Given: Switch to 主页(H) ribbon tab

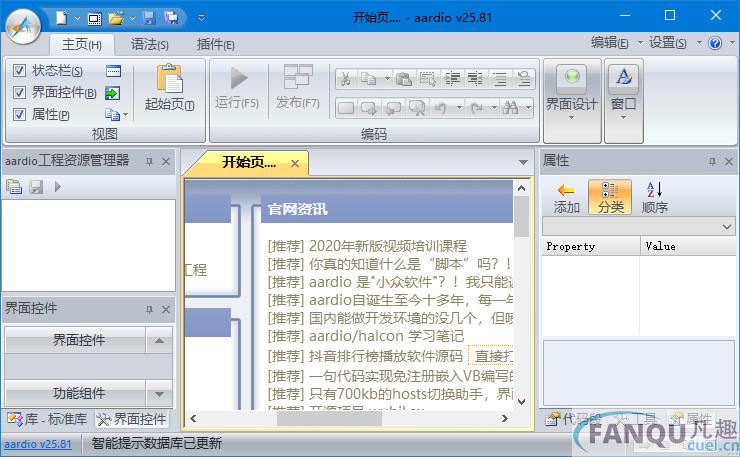Looking at the screenshot, I should click(x=82, y=45).
